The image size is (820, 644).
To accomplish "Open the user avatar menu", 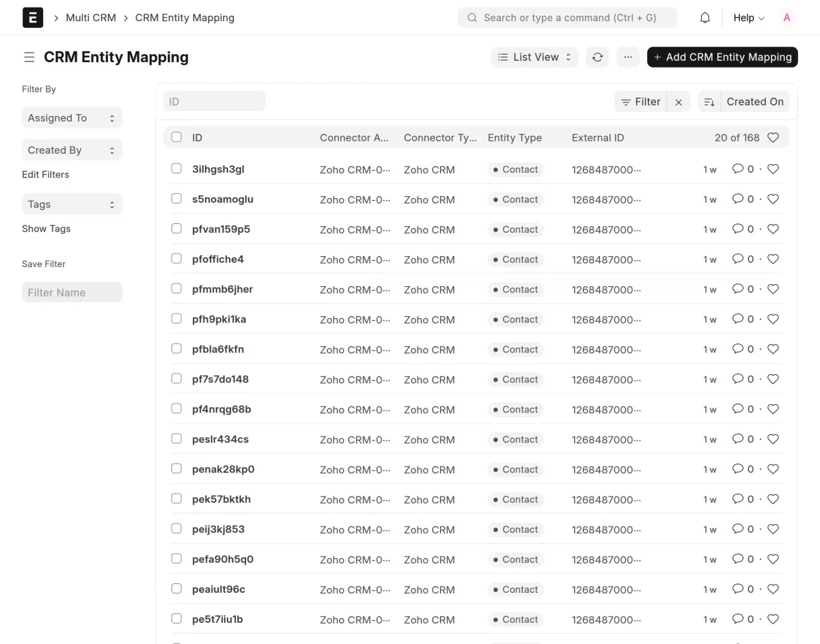I will point(787,18).
